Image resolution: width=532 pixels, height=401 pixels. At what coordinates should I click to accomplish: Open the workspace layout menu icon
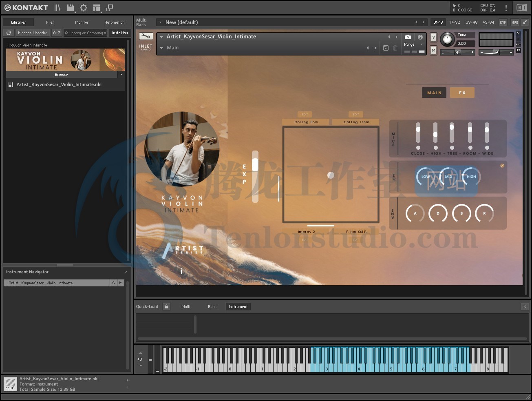pos(97,7)
